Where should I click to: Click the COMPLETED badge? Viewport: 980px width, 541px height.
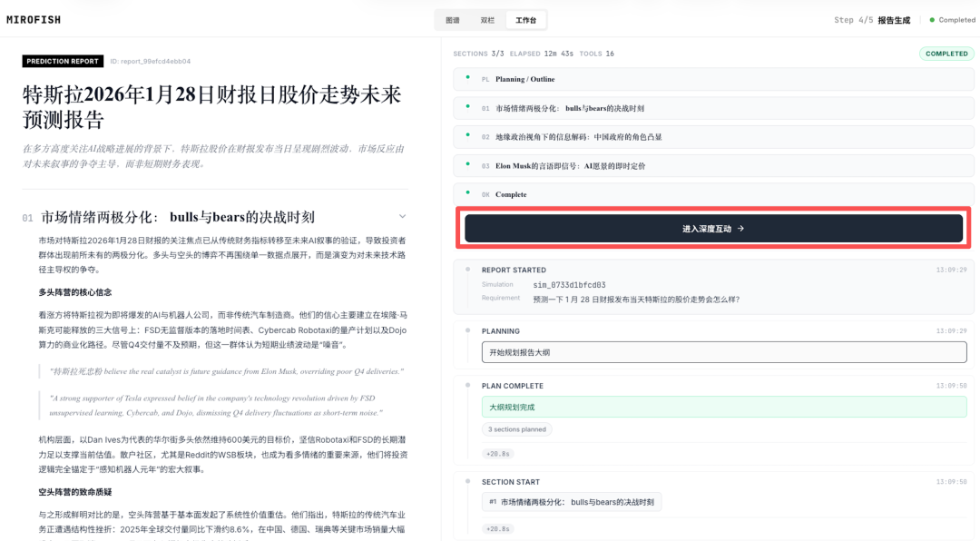pyautogui.click(x=946, y=54)
